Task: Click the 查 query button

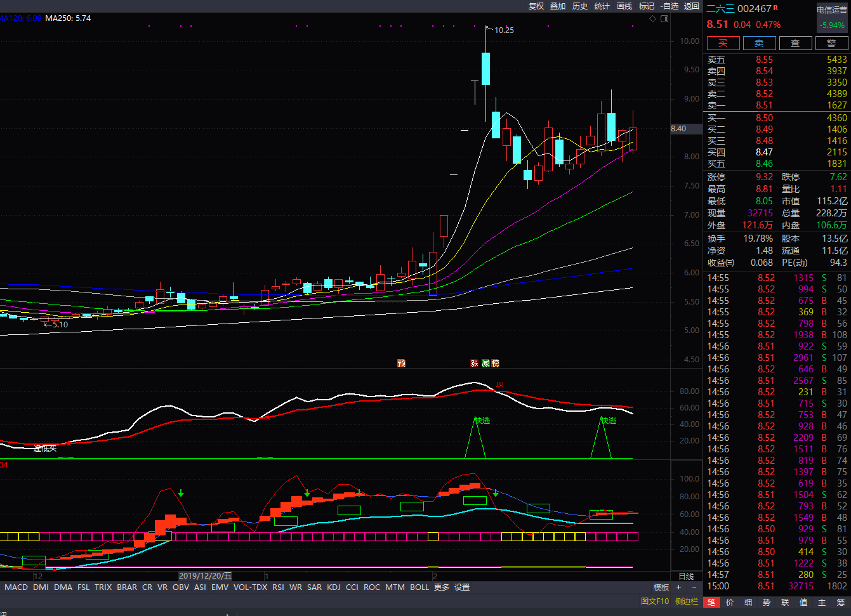Action: click(795, 43)
